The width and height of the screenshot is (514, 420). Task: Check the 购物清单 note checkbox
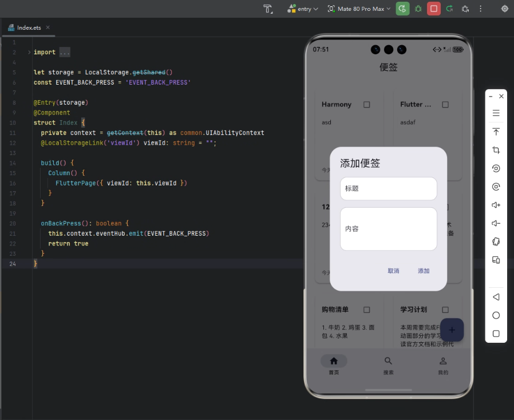366,310
